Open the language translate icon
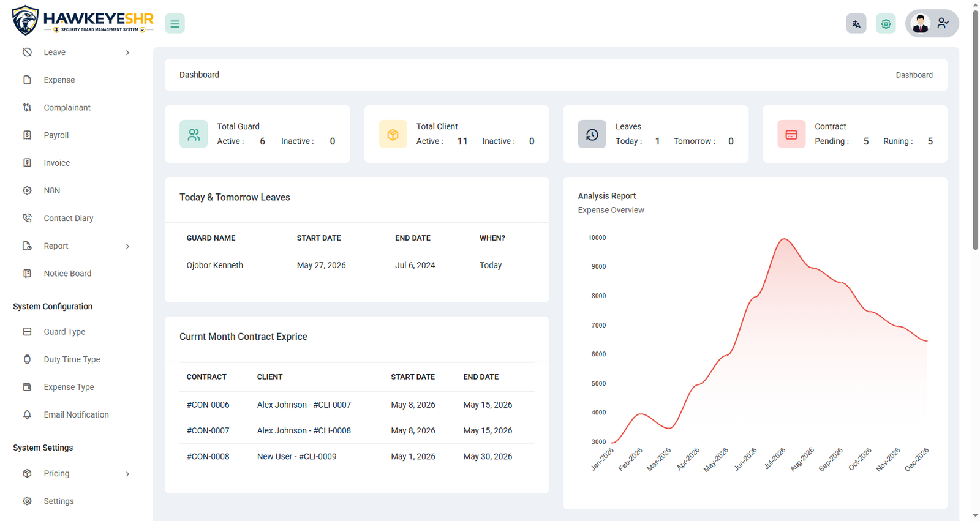 click(x=856, y=24)
